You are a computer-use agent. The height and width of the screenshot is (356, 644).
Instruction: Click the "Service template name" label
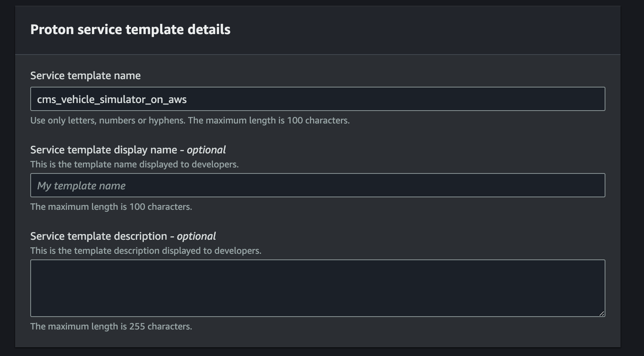pos(86,75)
